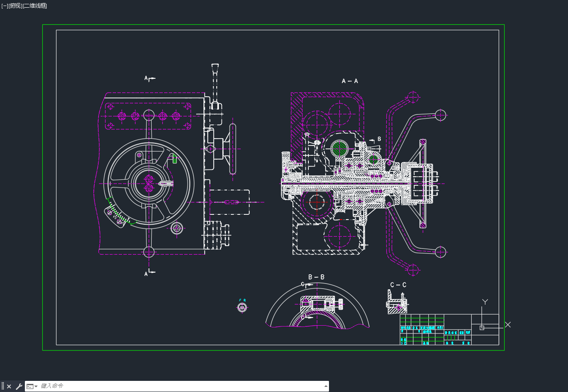Select the 'C – C' section view label
The height and width of the screenshot is (392, 568).
pos(398,285)
